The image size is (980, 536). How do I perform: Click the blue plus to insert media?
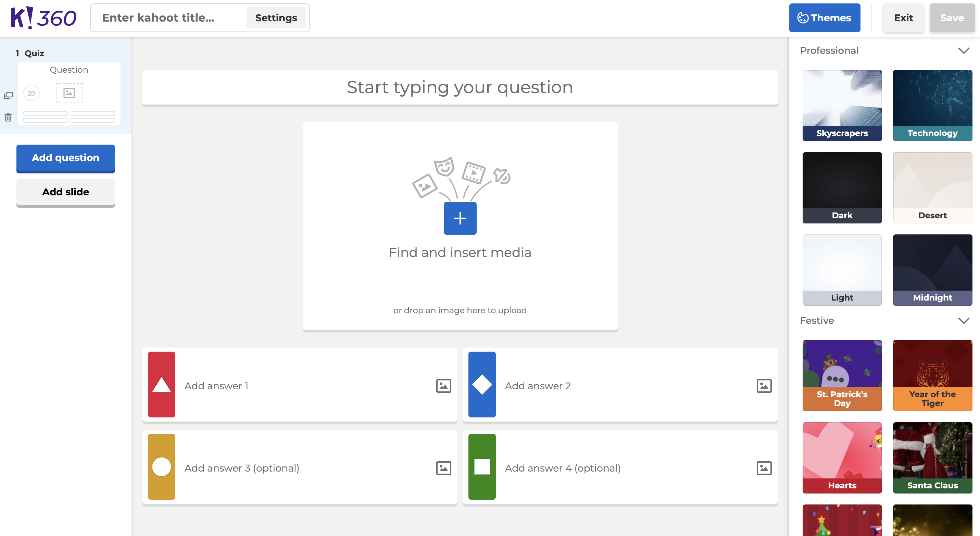(460, 218)
